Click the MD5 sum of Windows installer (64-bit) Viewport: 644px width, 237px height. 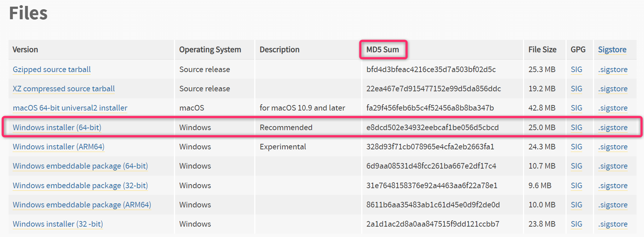point(432,128)
